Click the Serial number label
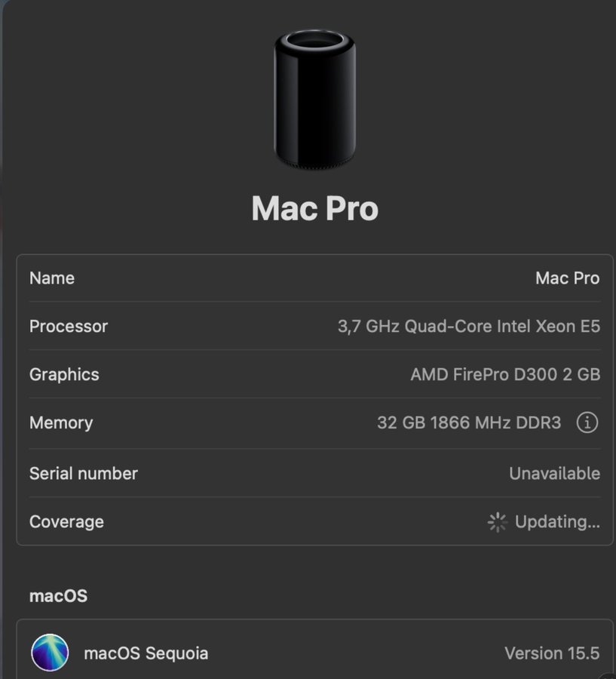The image size is (616, 679). tap(84, 474)
